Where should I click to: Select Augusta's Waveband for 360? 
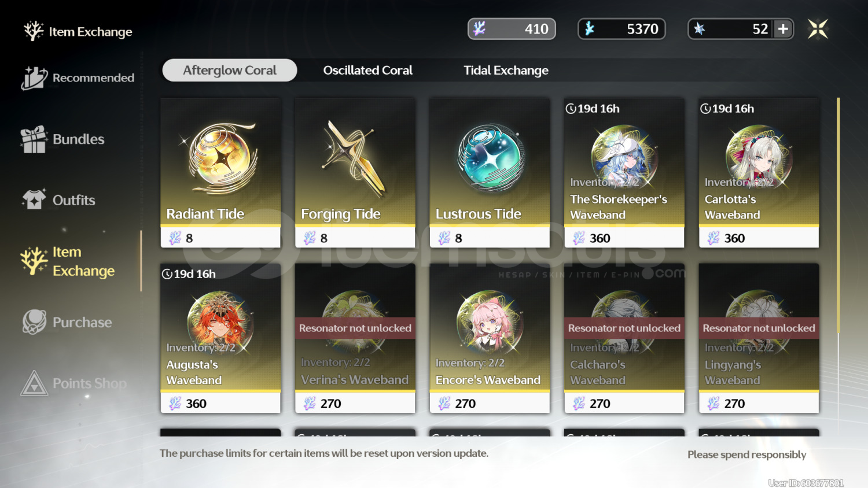tap(220, 338)
